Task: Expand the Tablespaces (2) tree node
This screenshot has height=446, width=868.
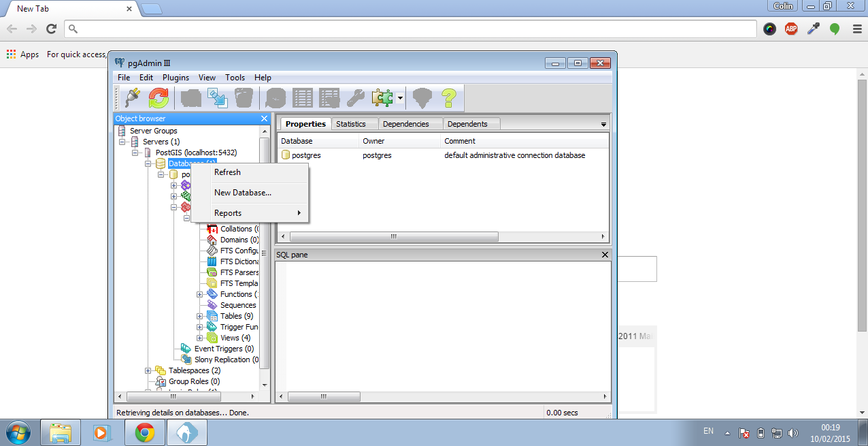Action: pyautogui.click(x=148, y=370)
